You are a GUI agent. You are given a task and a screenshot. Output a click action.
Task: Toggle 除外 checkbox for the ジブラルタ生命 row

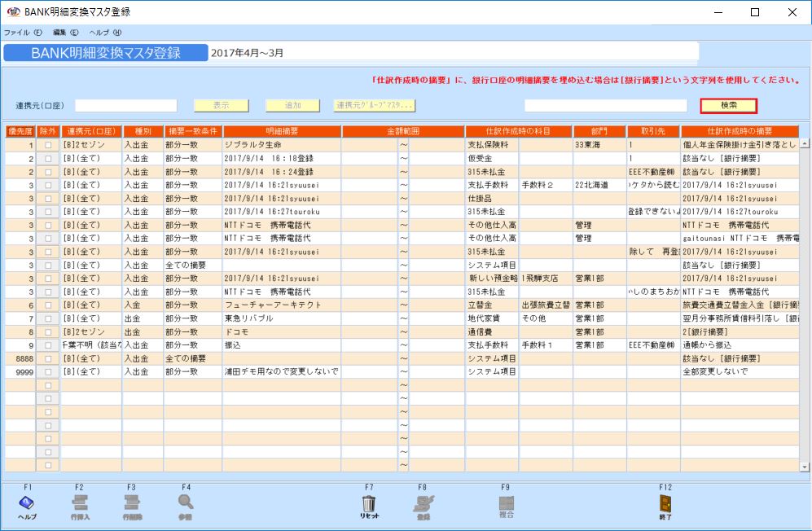coord(48,145)
